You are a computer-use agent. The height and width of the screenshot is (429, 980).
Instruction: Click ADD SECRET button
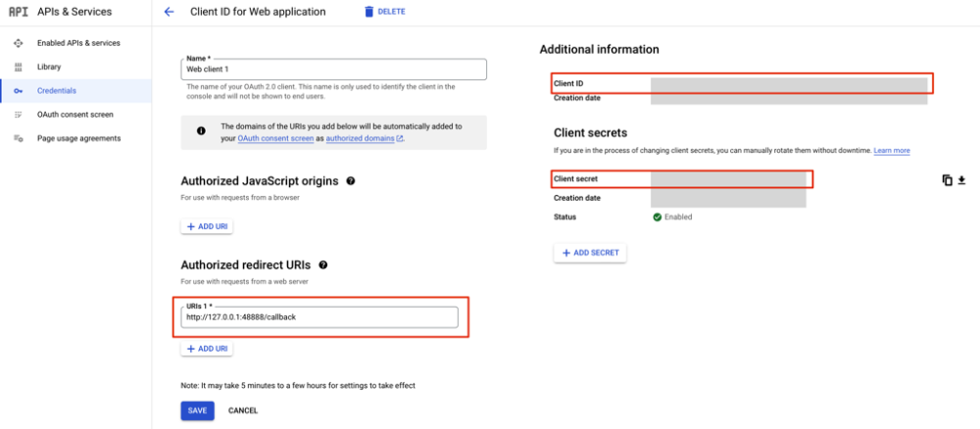pyautogui.click(x=590, y=253)
